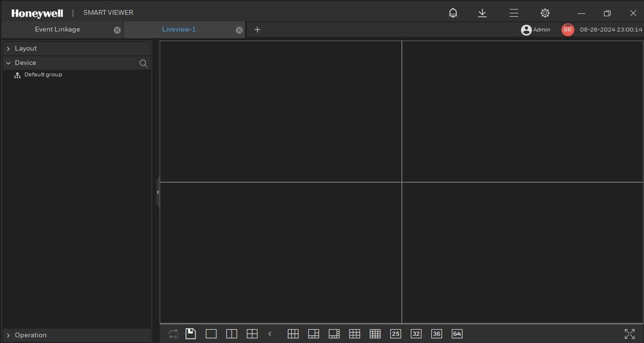Enter full screen viewing mode
The image size is (644, 343).
[630, 333]
